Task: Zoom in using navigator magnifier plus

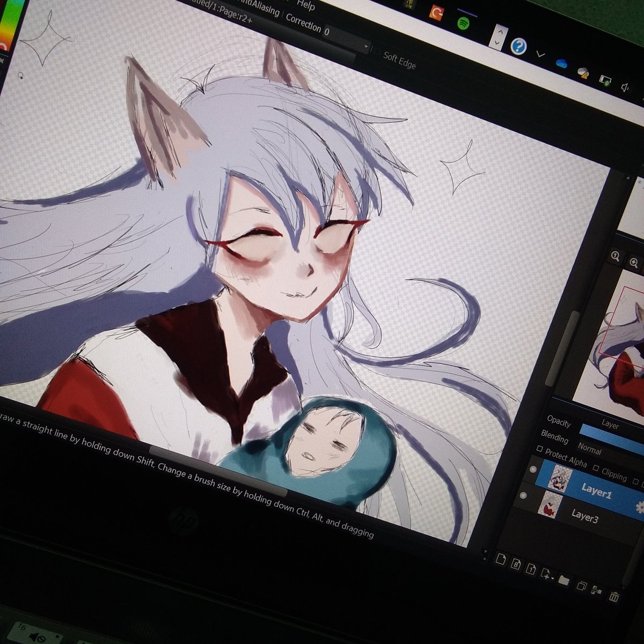Action: [x=635, y=262]
